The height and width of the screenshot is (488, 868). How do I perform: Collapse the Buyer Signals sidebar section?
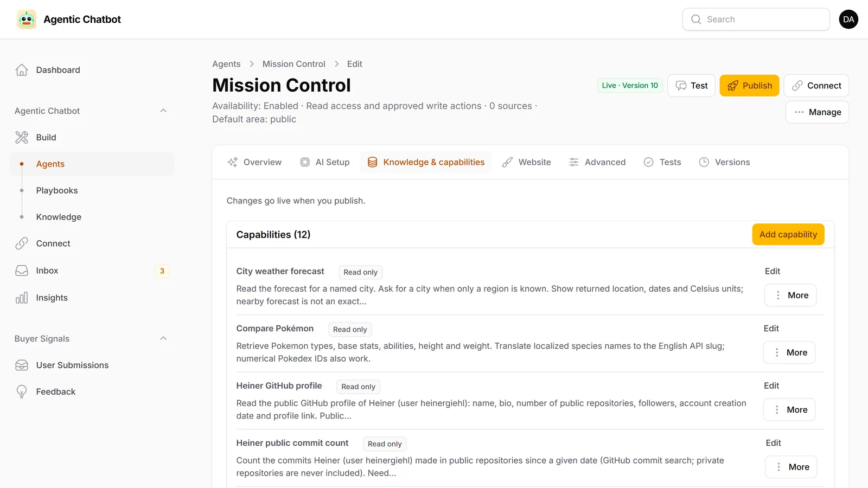[x=163, y=338]
